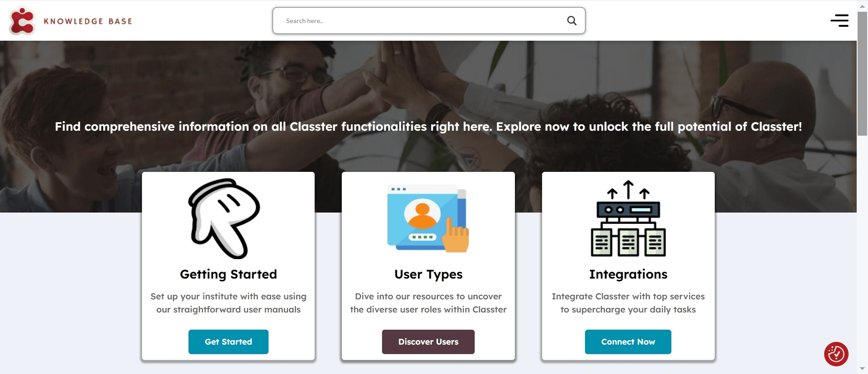Click the Get Started button
Image resolution: width=868 pixels, height=374 pixels.
228,342
